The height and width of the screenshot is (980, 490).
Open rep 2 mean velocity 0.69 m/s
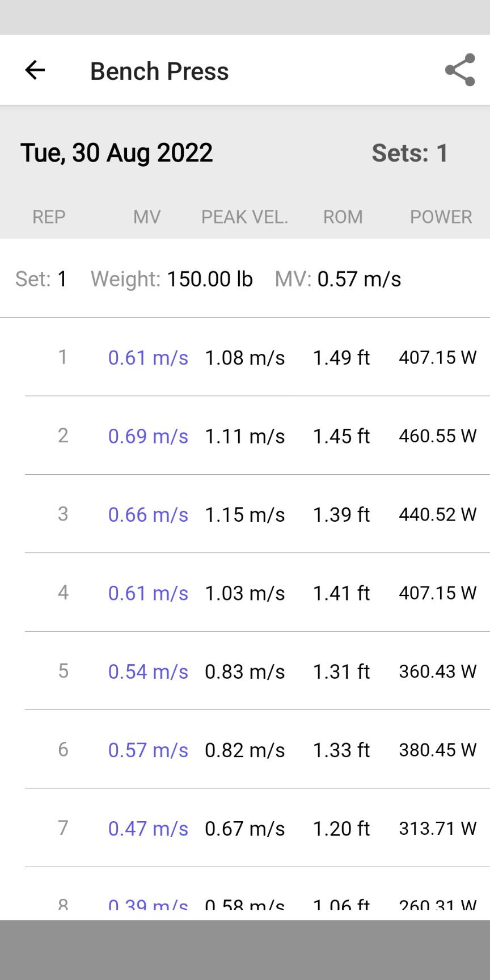click(x=148, y=436)
